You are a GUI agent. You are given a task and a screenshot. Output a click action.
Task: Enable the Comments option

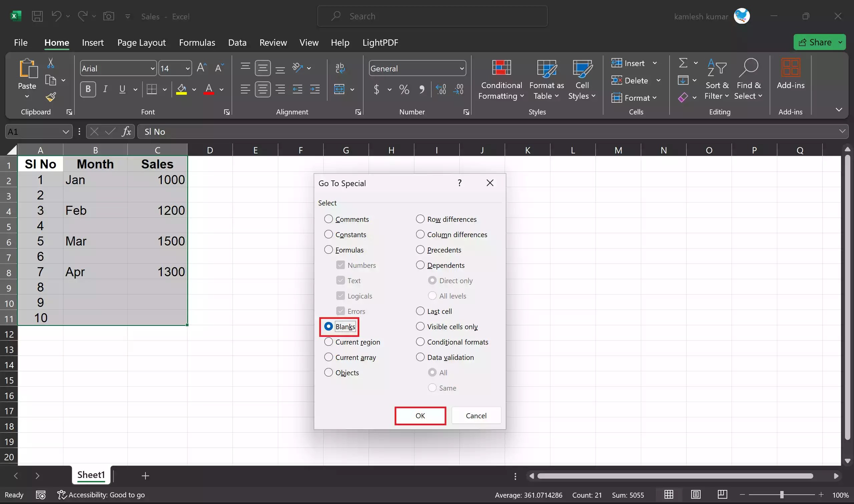click(328, 219)
